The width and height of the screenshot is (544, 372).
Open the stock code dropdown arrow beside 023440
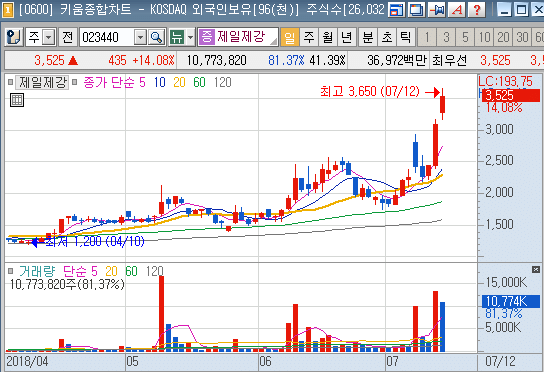pos(140,37)
